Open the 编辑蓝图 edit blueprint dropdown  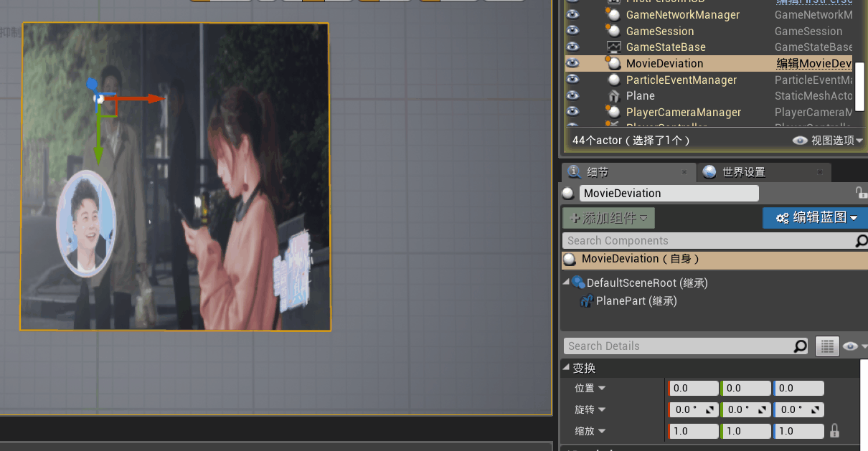(x=815, y=218)
